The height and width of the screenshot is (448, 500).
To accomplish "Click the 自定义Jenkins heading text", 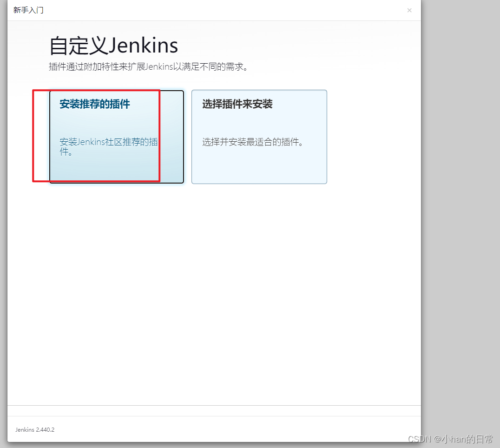I will (x=113, y=46).
